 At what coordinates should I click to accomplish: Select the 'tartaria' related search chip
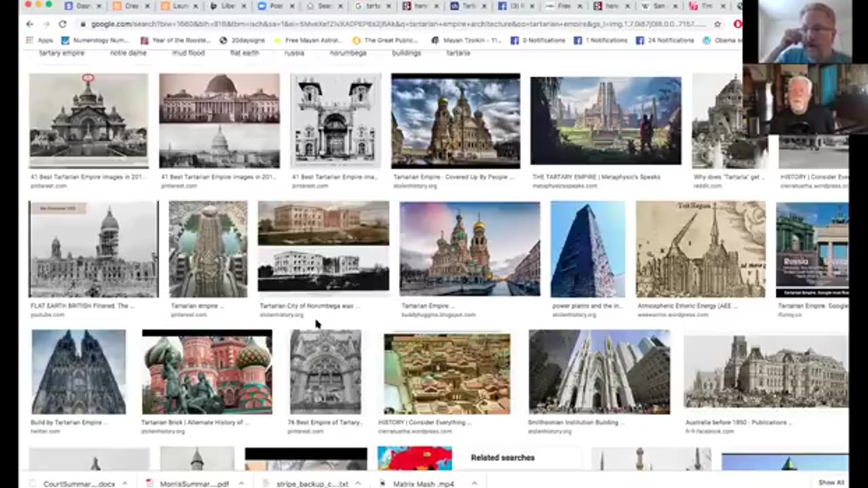point(458,53)
